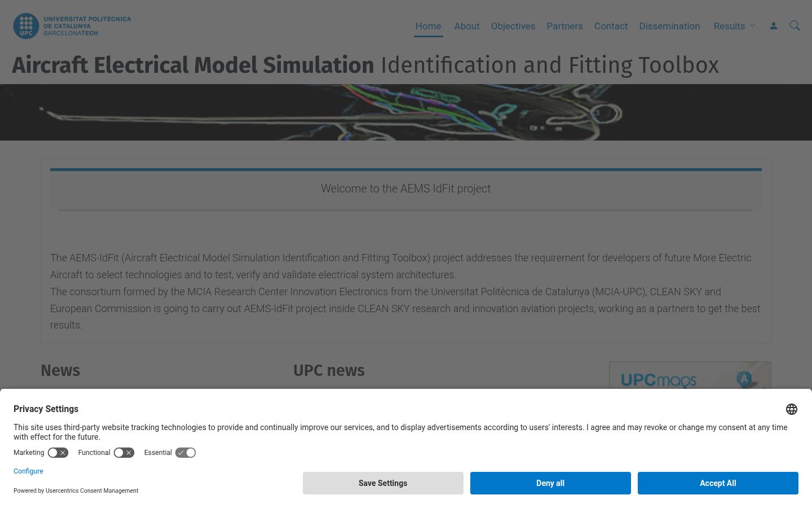
Task: Open the Home navigation item
Action: coord(429,26)
